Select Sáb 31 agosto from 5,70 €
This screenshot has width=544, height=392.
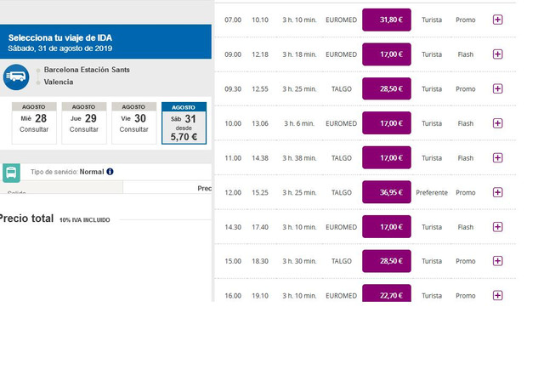pos(184,123)
